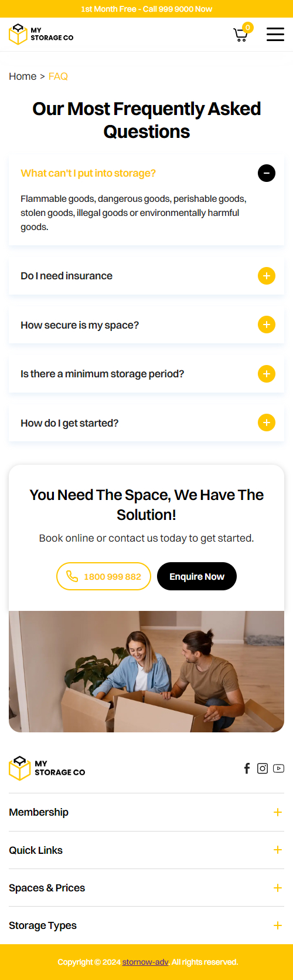
Task: Expand the Storage Types footer section
Action: click(x=146, y=925)
